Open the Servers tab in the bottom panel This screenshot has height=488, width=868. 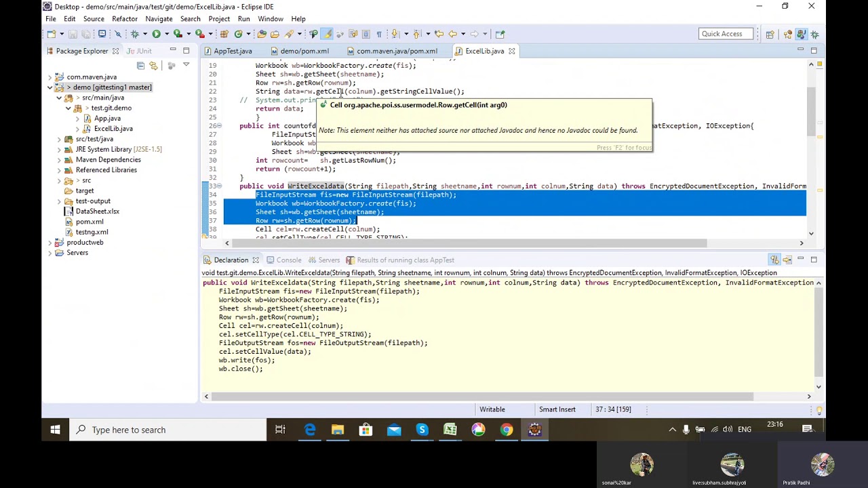(x=329, y=260)
